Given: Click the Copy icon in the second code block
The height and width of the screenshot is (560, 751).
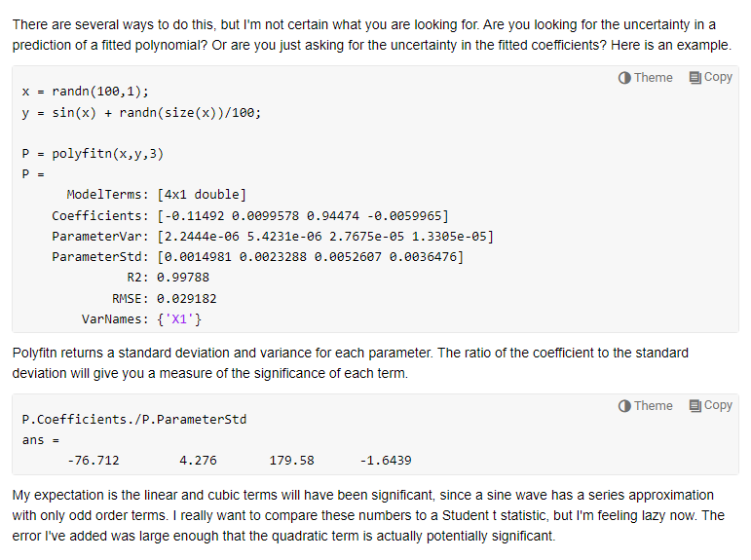Looking at the screenshot, I should click(695, 406).
